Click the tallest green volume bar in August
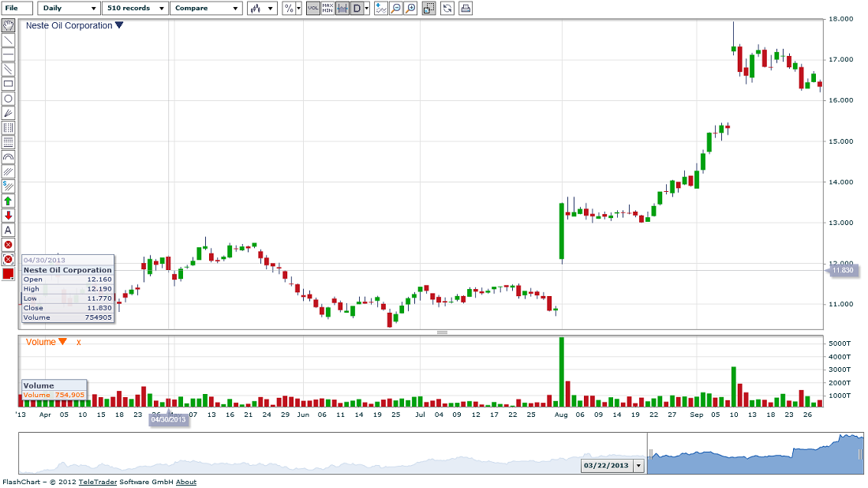 [561, 372]
